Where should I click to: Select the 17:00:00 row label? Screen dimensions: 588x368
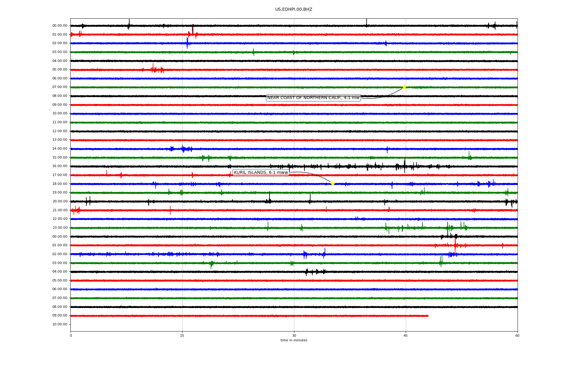60,175
